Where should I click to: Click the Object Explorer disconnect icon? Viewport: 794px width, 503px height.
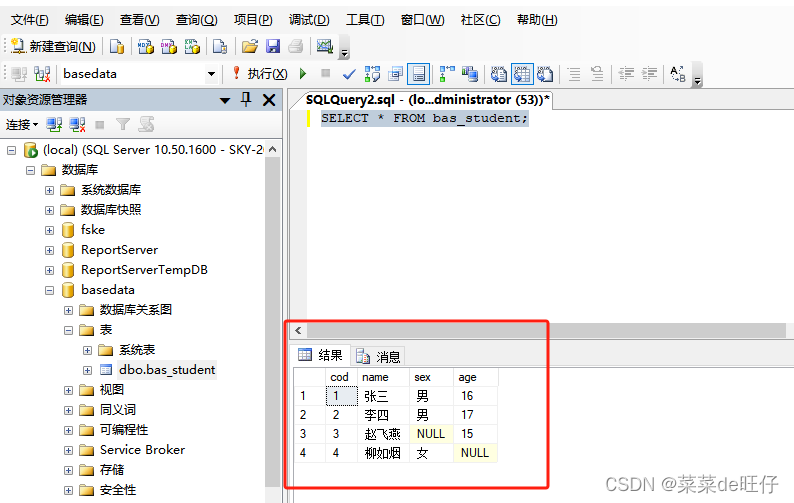pyautogui.click(x=77, y=125)
